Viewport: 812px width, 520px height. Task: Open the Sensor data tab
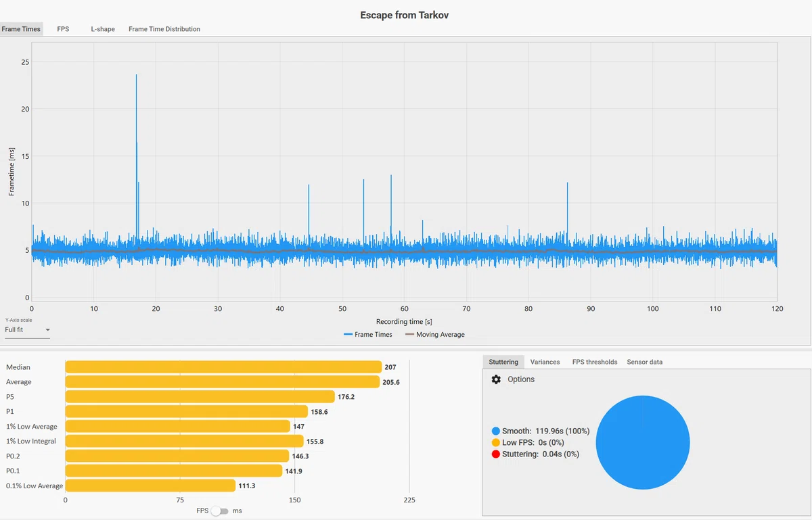coord(645,362)
